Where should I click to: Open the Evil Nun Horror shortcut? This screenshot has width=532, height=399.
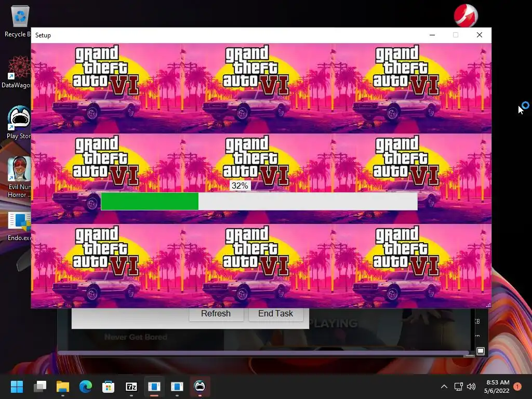(x=19, y=177)
